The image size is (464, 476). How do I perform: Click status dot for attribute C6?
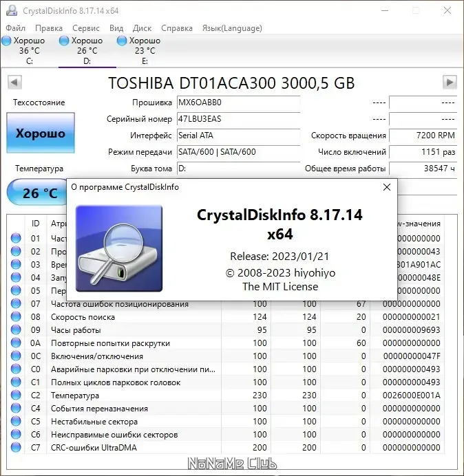click(16, 435)
